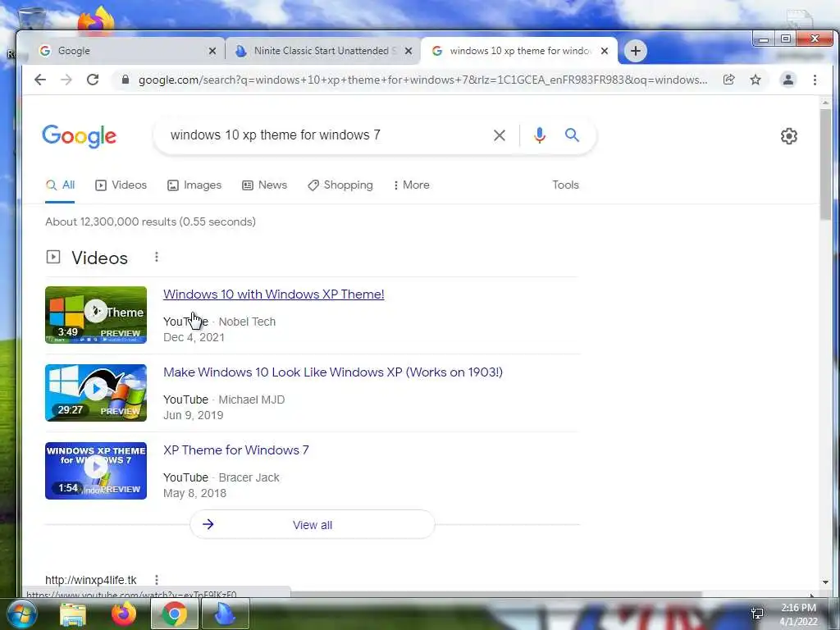The width and height of the screenshot is (840, 630).
Task: Click the vertical scrollbar thumb
Action: click(x=825, y=163)
